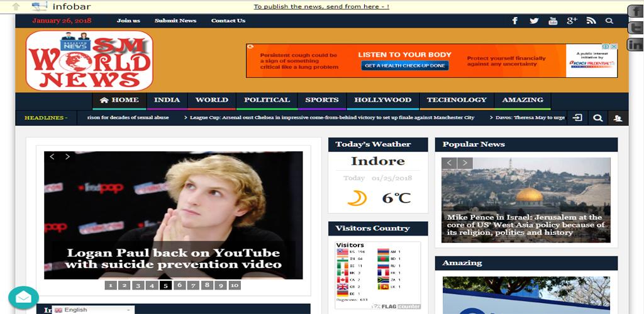This screenshot has height=314, width=644.
Task: Click the Indore city name in weather
Action: (x=378, y=161)
